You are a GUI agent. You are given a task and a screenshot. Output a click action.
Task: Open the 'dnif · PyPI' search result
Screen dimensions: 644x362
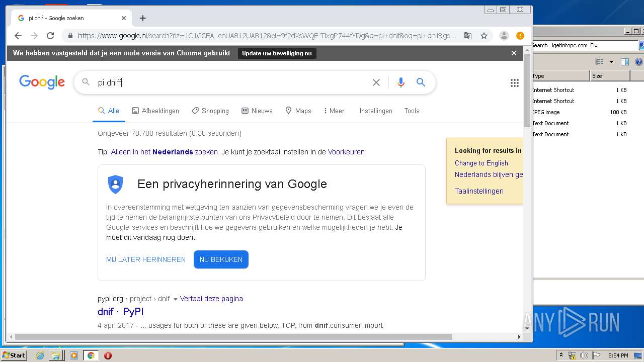[121, 312]
